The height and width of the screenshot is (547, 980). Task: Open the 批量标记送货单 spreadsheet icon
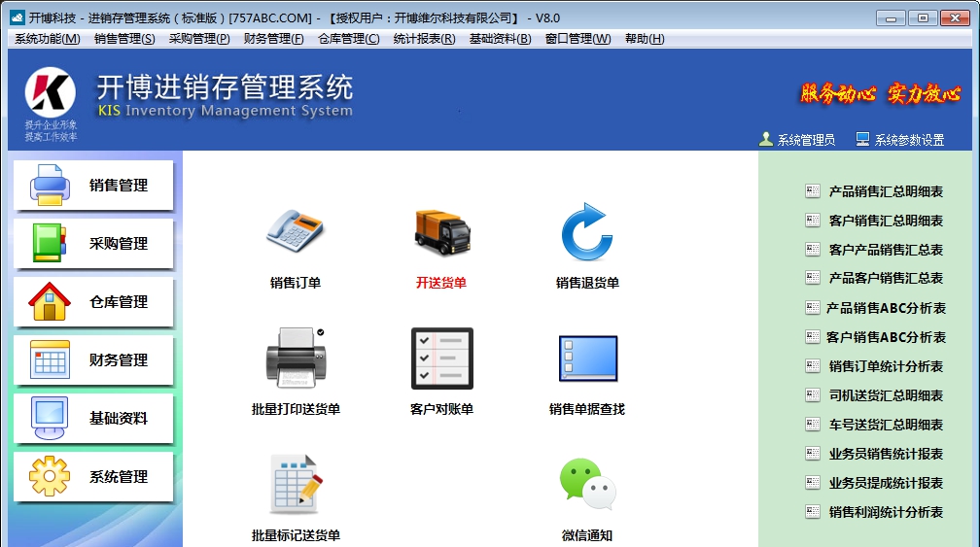point(297,485)
